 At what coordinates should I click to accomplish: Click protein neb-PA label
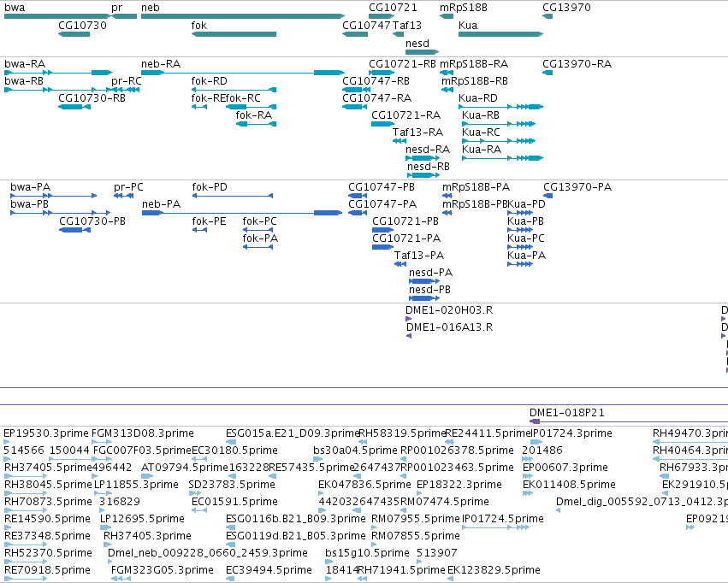click(161, 204)
